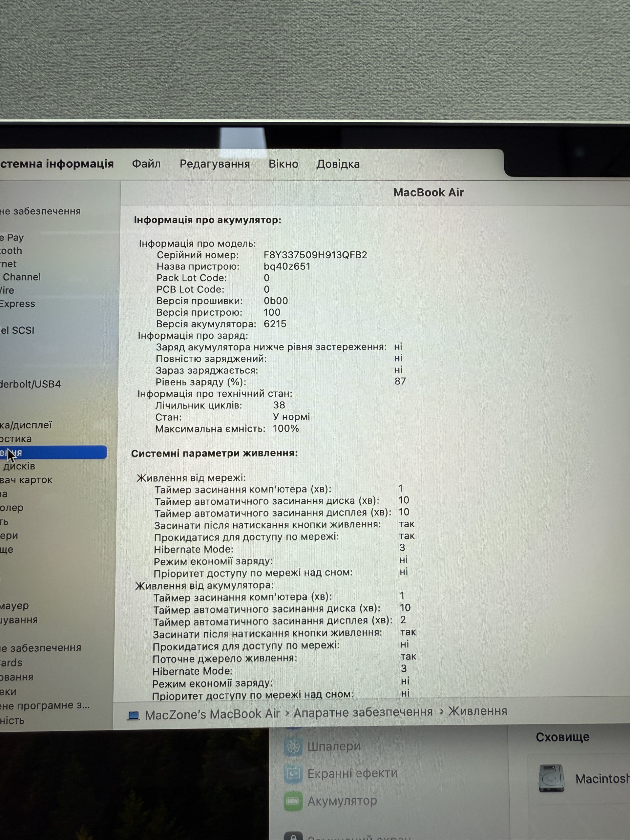Click MacZone's MacBook Air in path bar

212,714
